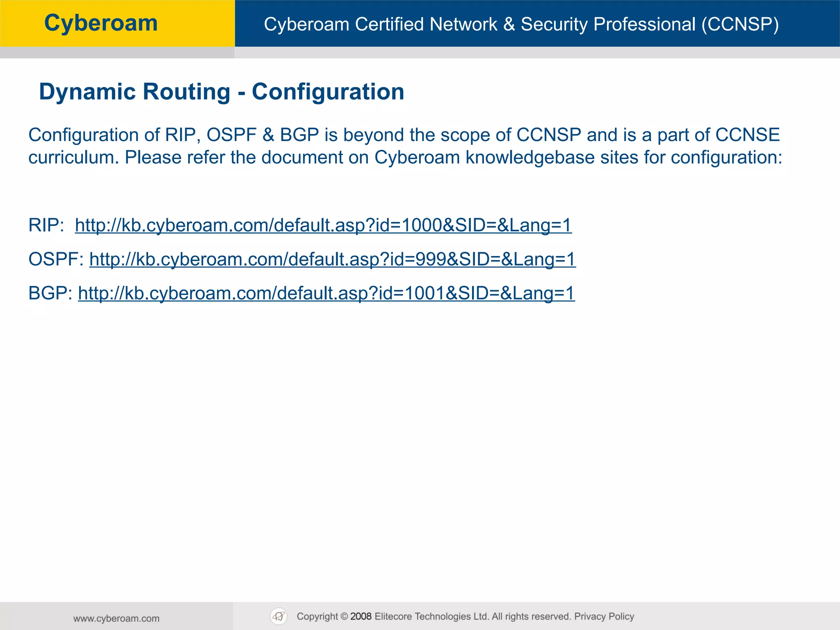Click the Cyberoam footer logo icon
This screenshot has height=630, width=840.
click(x=279, y=616)
